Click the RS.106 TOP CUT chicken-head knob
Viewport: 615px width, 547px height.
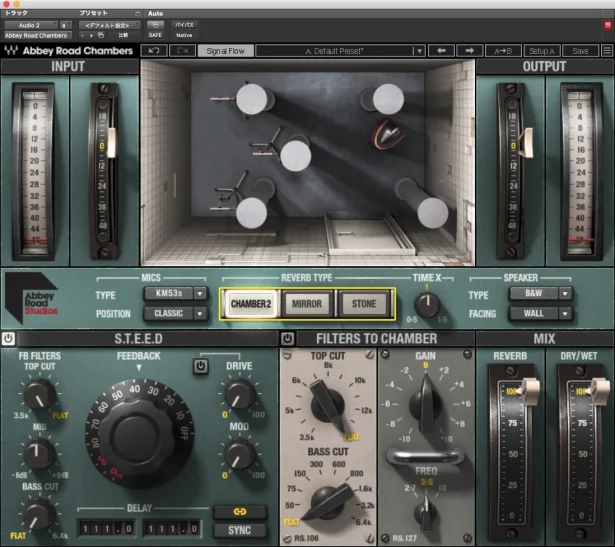[328, 406]
